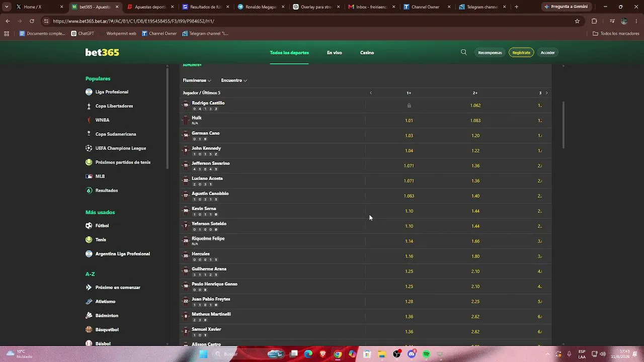Select Rodrigo Castillo 2+ odds 1.062

click(475, 106)
